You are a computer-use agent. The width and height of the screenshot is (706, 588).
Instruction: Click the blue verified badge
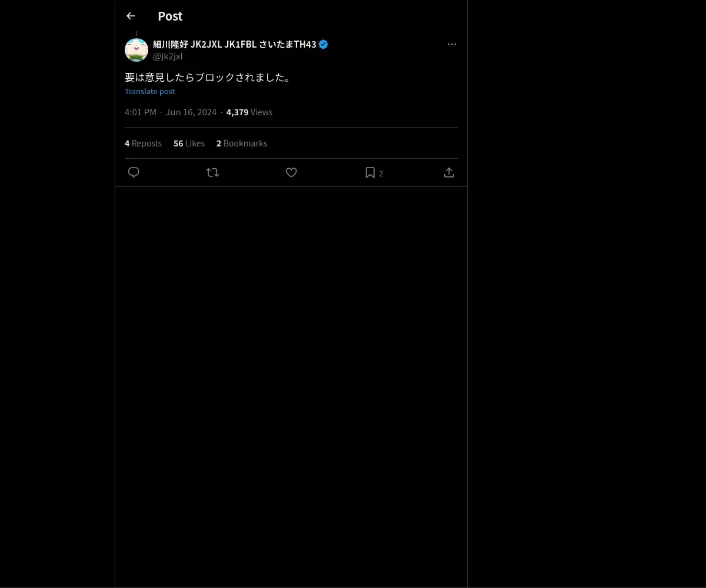pos(324,44)
